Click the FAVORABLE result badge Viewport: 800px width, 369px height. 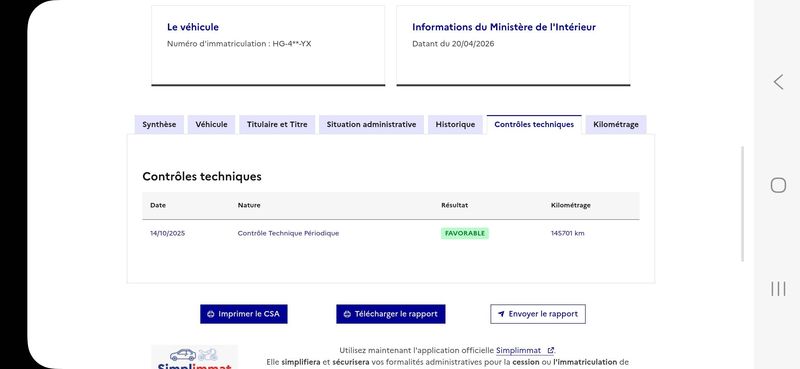(x=465, y=233)
